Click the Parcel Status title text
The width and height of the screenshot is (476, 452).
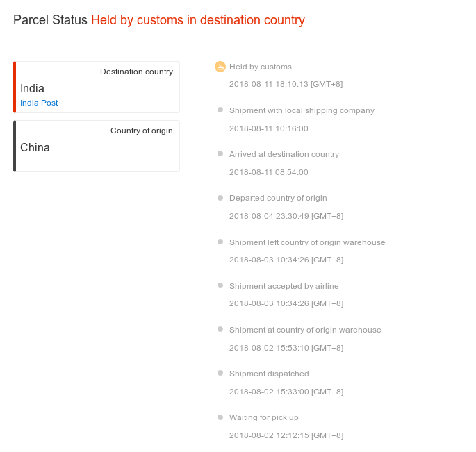51,20
